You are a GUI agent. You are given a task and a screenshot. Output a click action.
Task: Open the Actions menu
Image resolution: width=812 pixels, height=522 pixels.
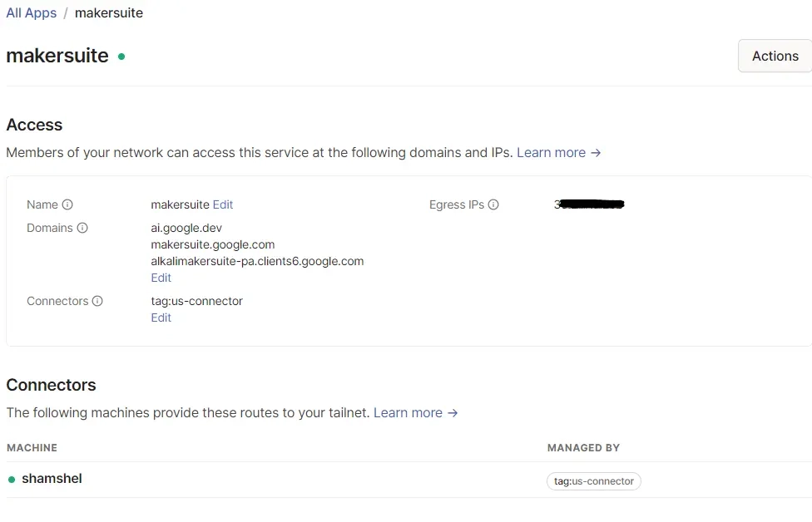click(775, 56)
